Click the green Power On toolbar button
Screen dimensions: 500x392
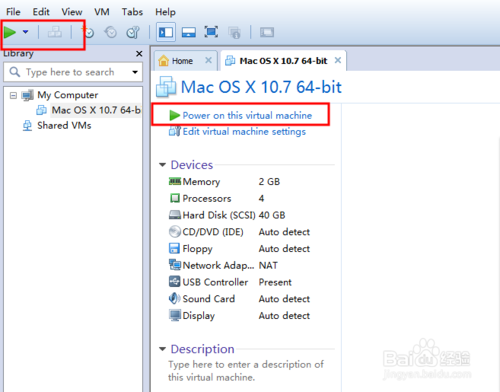10,32
